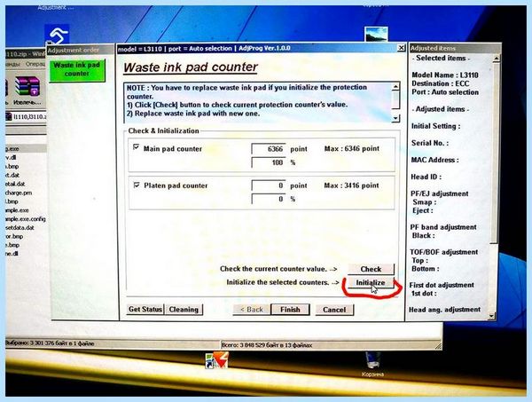Click the Adjustment order panel title
Image resolution: width=532 pixels, height=402 pixels.
74,51
